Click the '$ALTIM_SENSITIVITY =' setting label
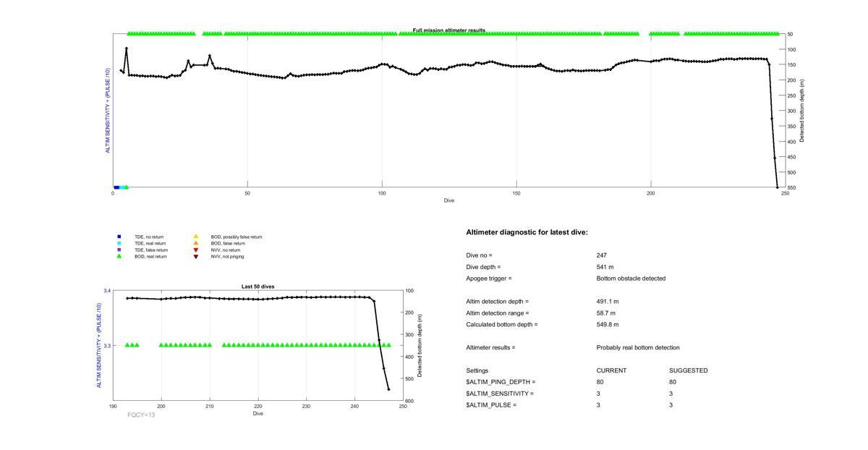This screenshot has height=450, width=868. point(500,394)
